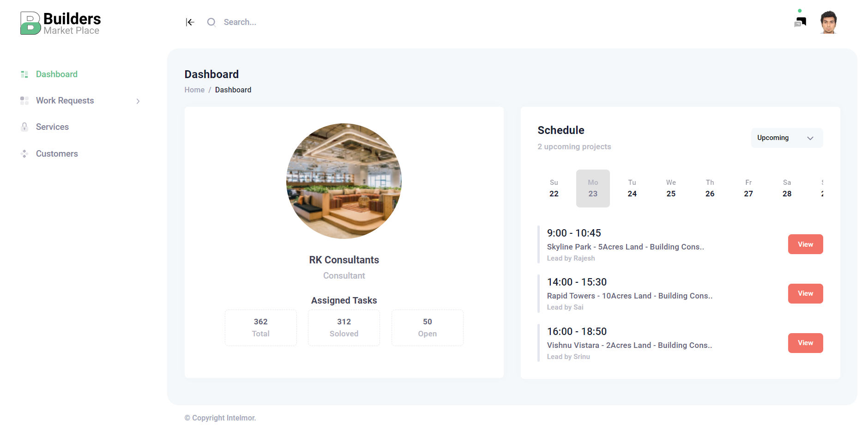This screenshot has height=426, width=868.
Task: Open the Work Requests menu item
Action: pos(65,101)
